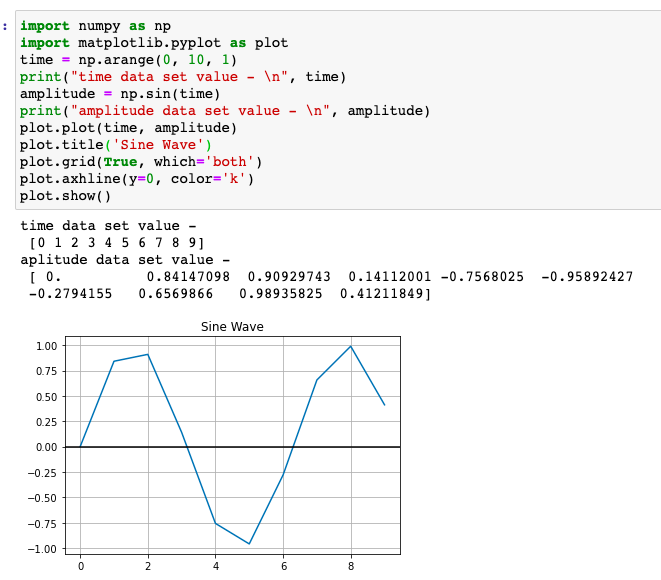Click the cell prompt colon left of code
The image size is (661, 580).
click(5, 27)
